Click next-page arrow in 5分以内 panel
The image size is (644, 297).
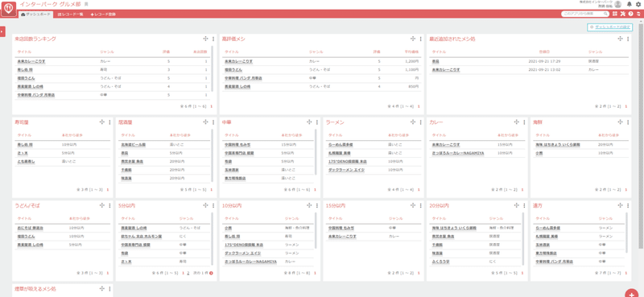point(211,273)
